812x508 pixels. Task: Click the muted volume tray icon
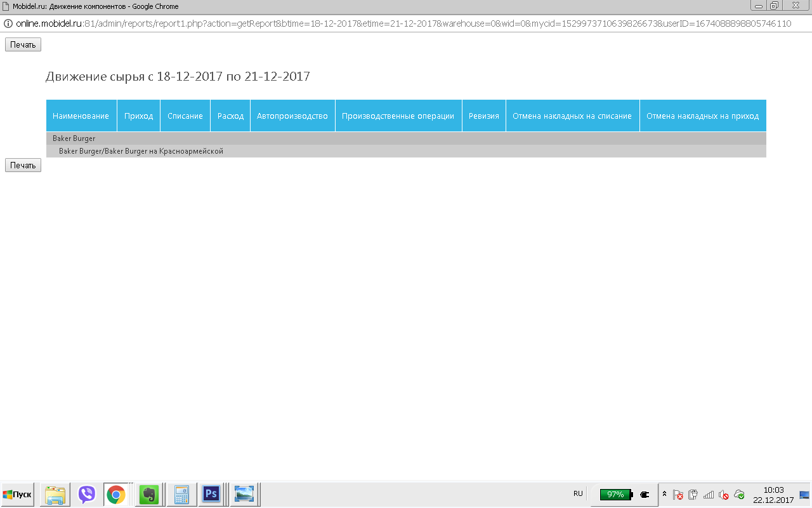tap(724, 495)
